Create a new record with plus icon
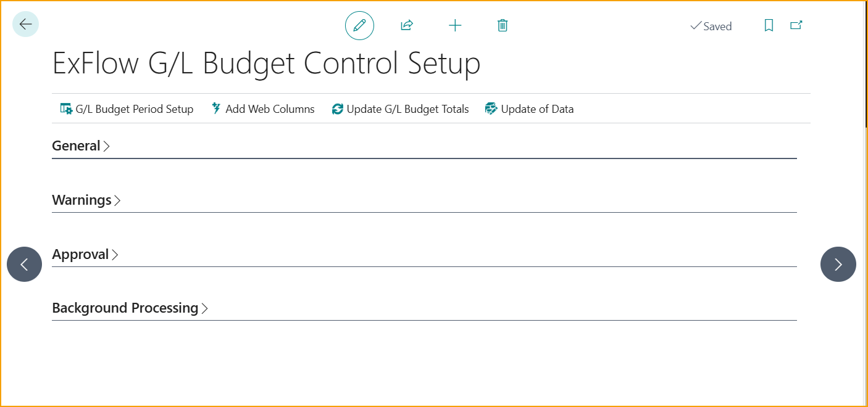The image size is (868, 407). 455,25
